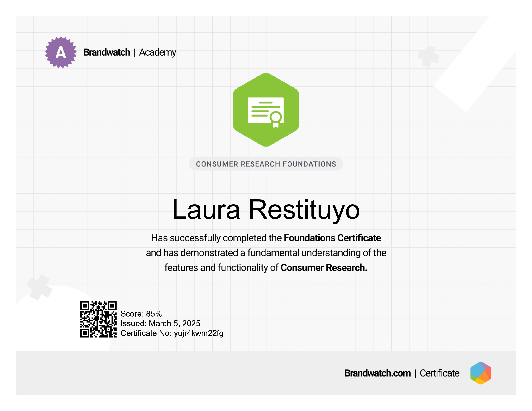
Task: Click the Foundations Certificate bold text
Action: (332, 238)
